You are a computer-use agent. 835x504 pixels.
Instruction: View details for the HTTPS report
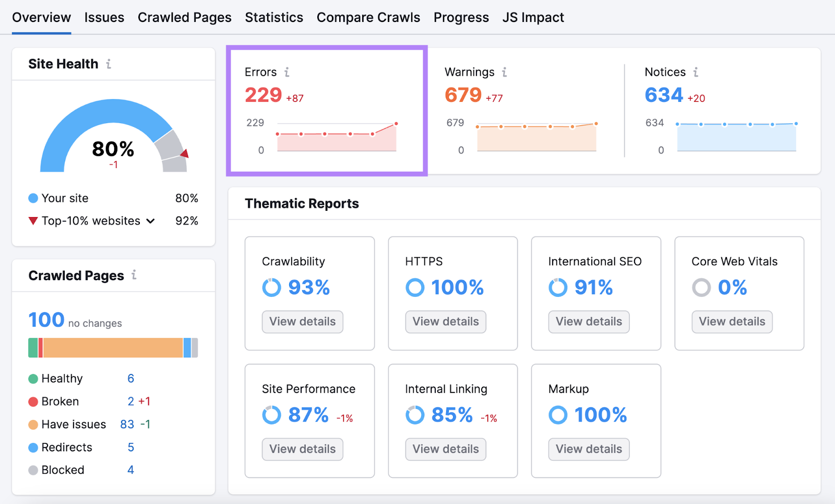pos(445,321)
